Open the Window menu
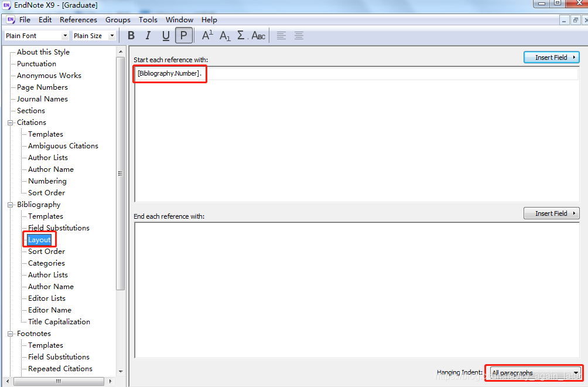Screen dimensions: 588x387 180,19
